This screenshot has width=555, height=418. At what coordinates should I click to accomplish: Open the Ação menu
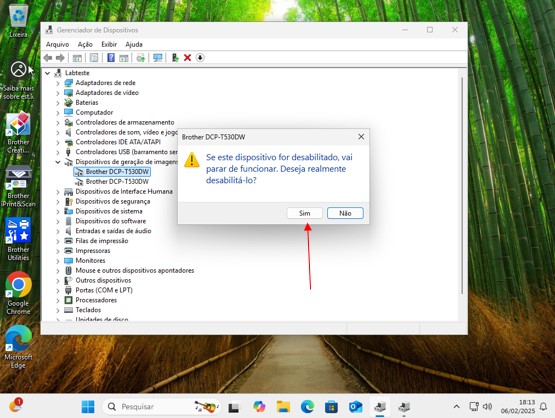click(x=85, y=44)
